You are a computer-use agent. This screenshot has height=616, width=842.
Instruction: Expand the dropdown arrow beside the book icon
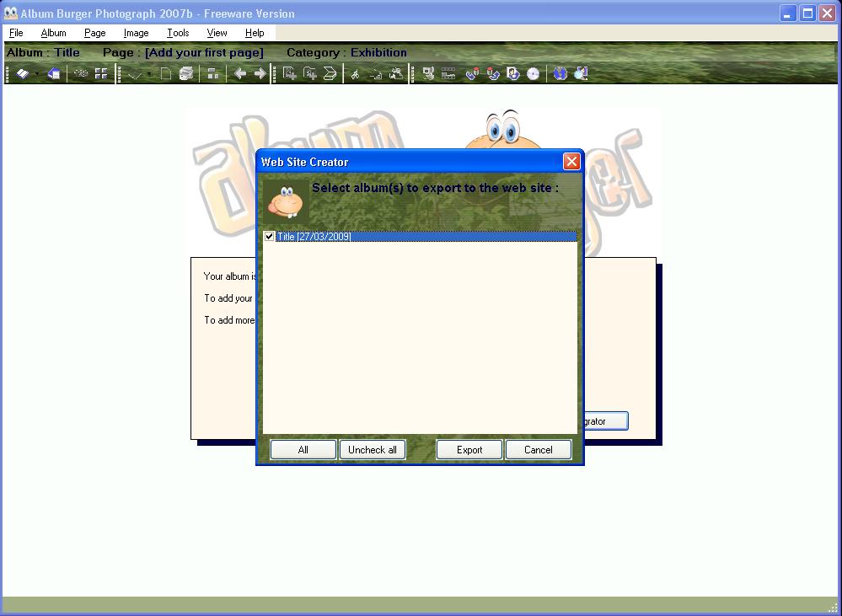(x=37, y=73)
